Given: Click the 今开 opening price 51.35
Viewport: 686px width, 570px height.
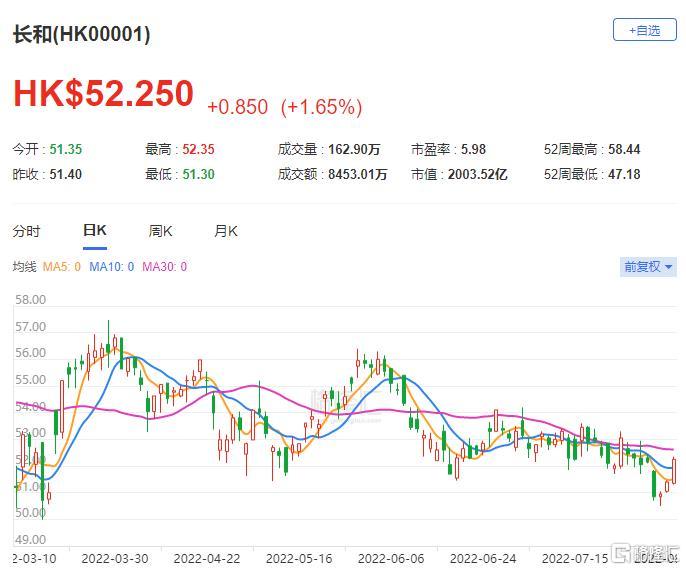Looking at the screenshot, I should (66, 149).
